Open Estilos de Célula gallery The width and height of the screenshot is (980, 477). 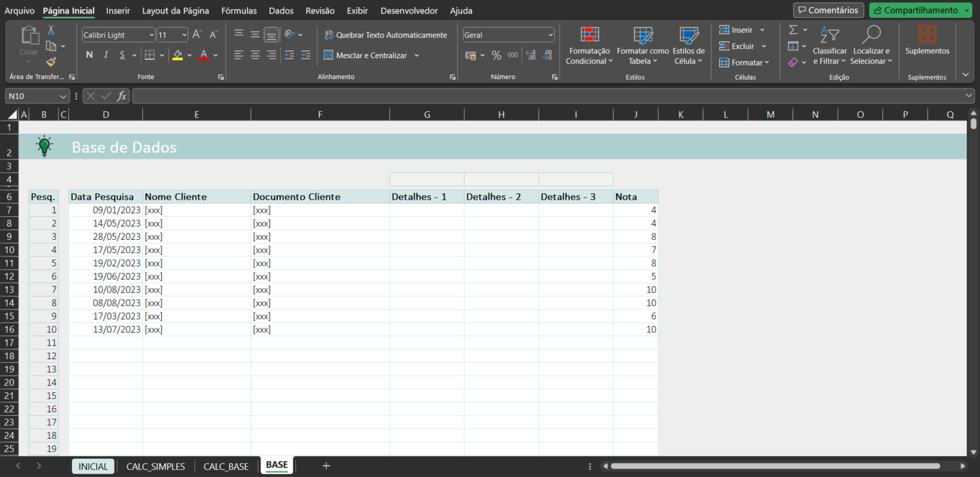[x=688, y=45]
